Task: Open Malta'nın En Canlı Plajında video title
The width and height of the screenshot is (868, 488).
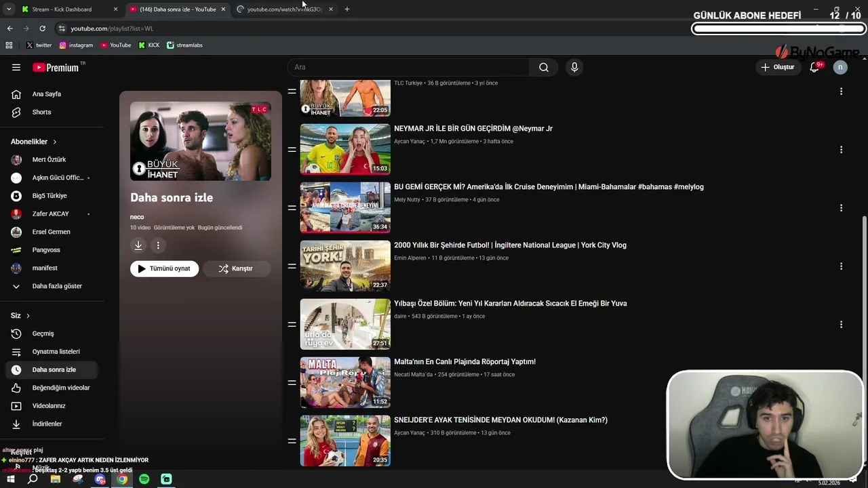Action: tap(465, 362)
